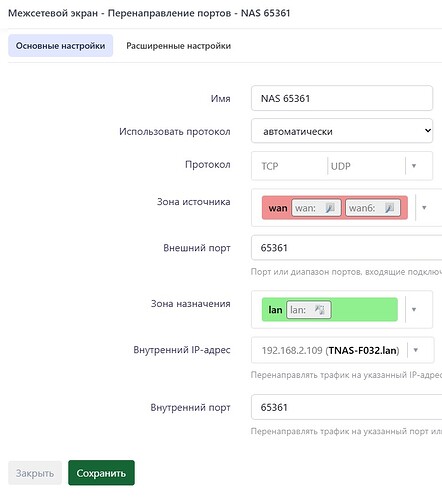The image size is (442, 500).
Task: Click the lan interface icon
Action: pos(320,310)
